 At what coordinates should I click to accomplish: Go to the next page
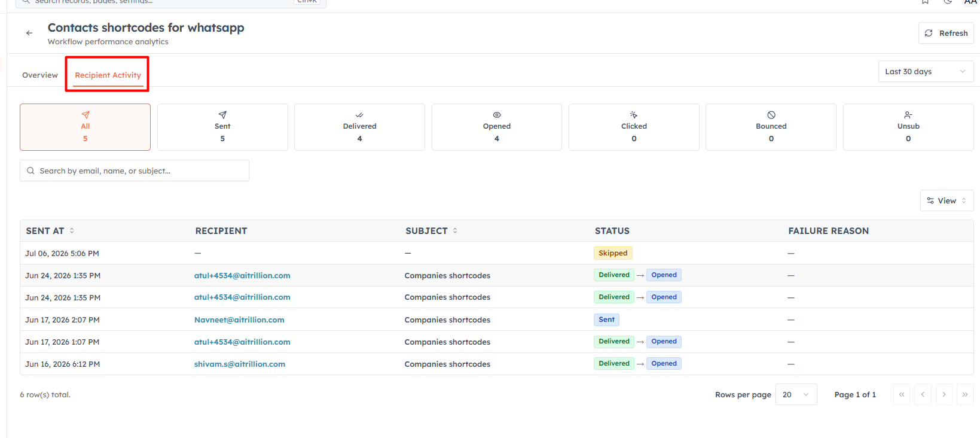[944, 394]
